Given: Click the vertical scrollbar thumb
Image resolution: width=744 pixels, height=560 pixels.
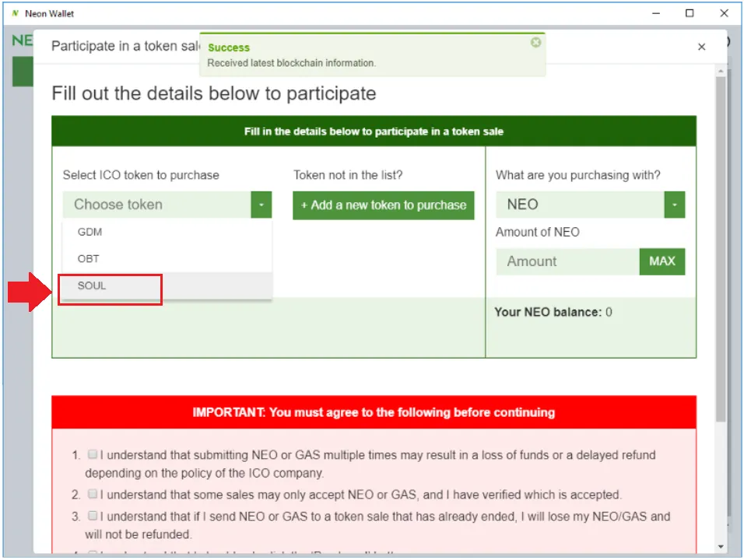Looking at the screenshot, I should [721, 249].
